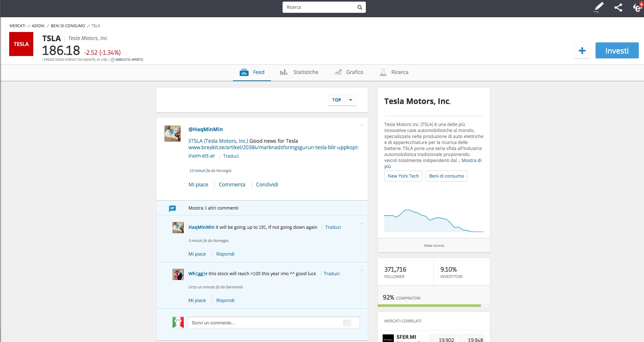Attach photo with camera icon
The image size is (644, 342).
347,323
